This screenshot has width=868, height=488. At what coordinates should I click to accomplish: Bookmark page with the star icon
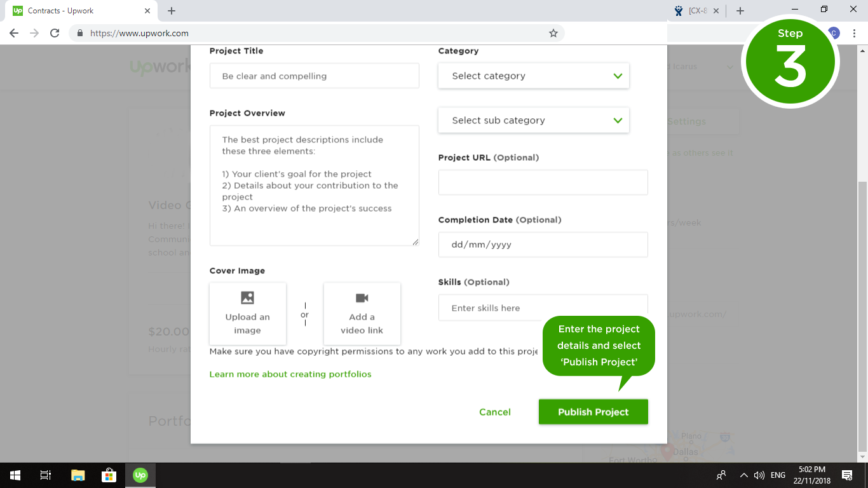point(553,33)
